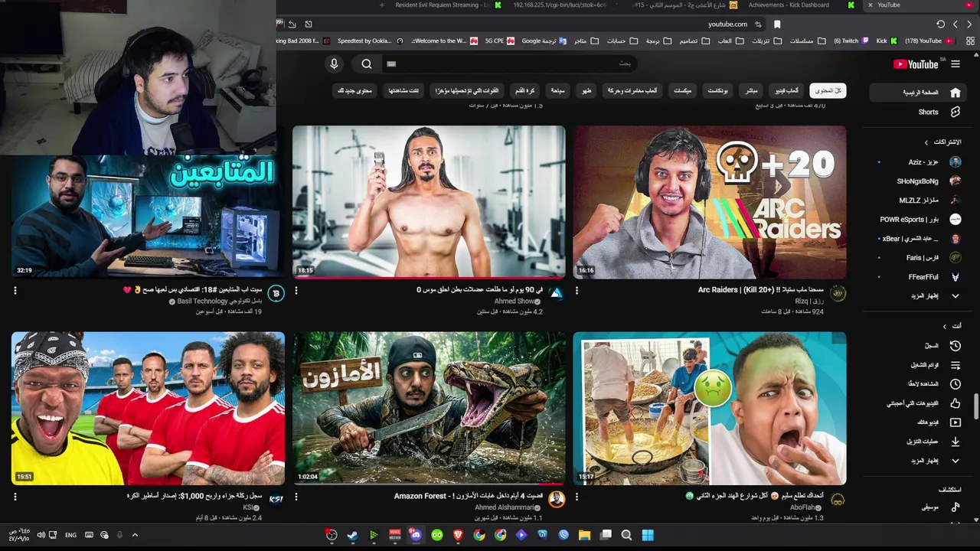Open Steam from the taskbar

click(352, 535)
